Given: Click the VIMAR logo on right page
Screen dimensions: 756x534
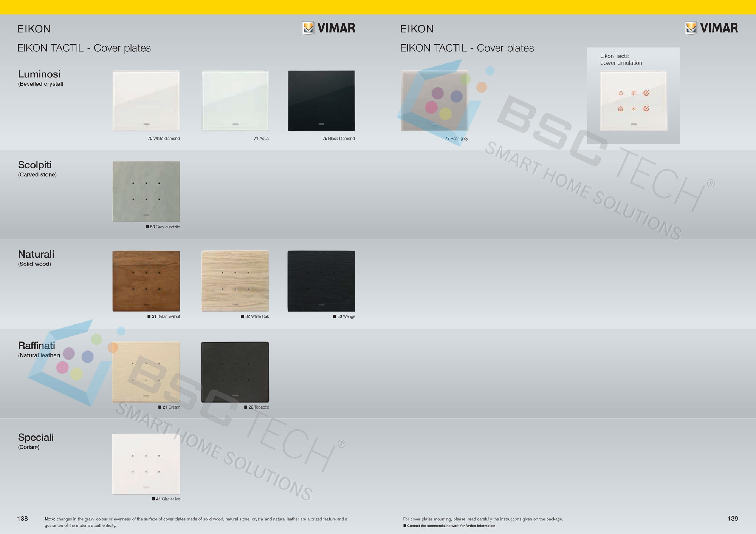Looking at the screenshot, I should tap(711, 28).
